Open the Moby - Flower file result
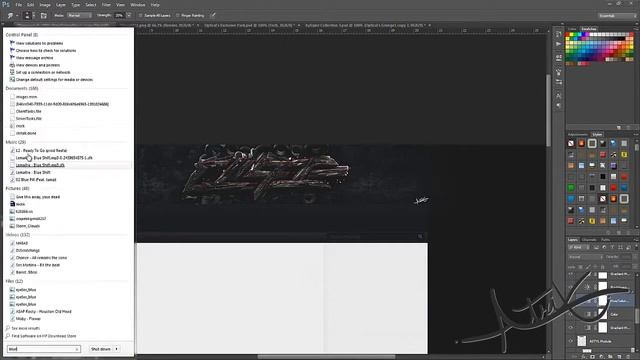This screenshot has width=640, height=360. pyautogui.click(x=28, y=319)
